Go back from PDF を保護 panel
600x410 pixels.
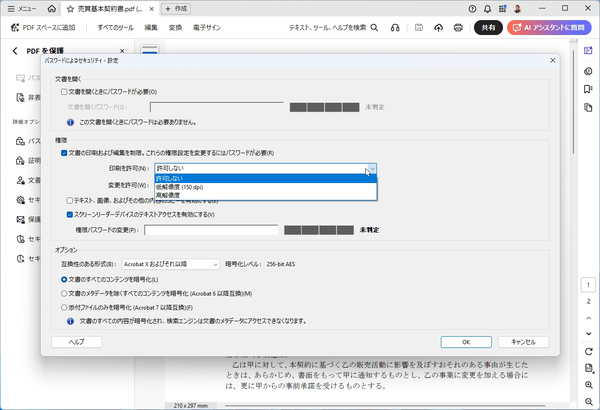[x=15, y=51]
